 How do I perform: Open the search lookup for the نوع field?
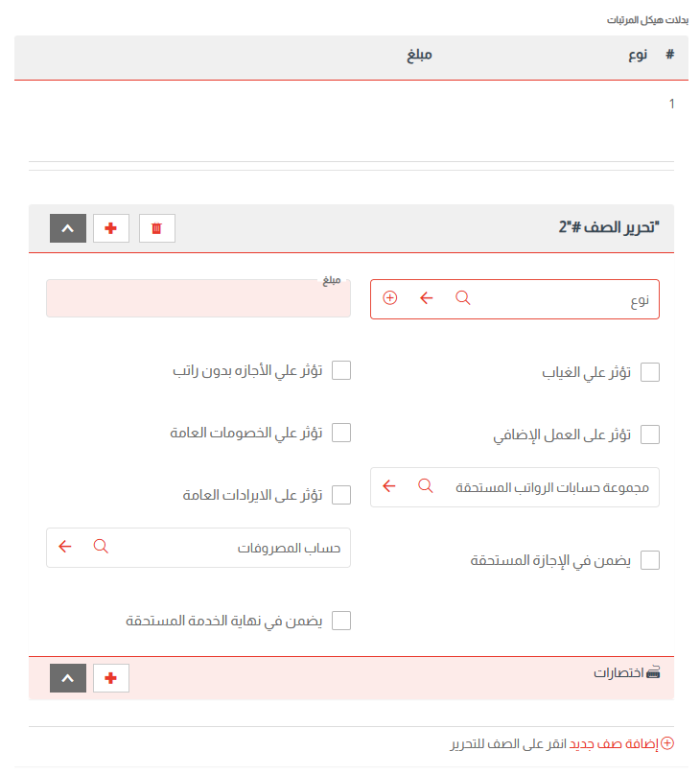point(462,298)
